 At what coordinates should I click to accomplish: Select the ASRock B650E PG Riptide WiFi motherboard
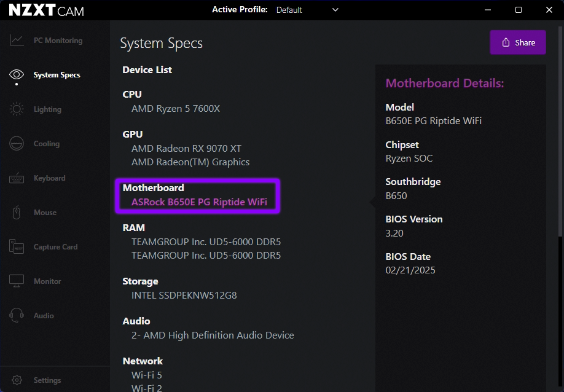(x=199, y=202)
